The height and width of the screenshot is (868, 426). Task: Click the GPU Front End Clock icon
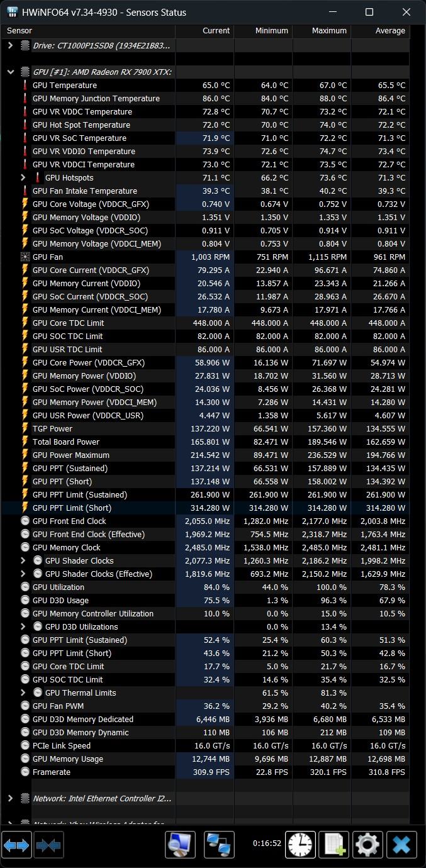(x=25, y=521)
